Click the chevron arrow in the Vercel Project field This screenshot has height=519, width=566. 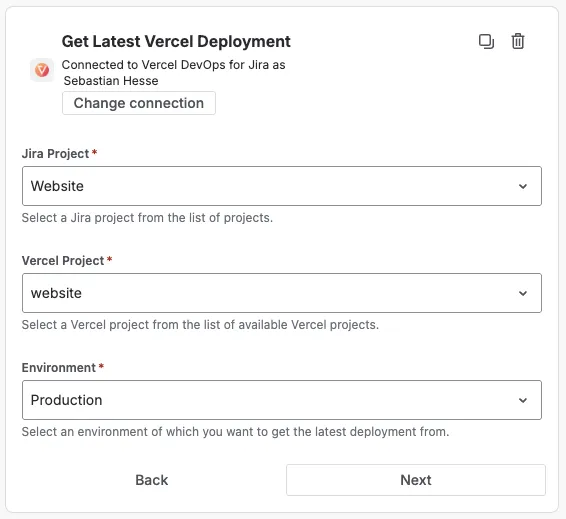point(523,293)
